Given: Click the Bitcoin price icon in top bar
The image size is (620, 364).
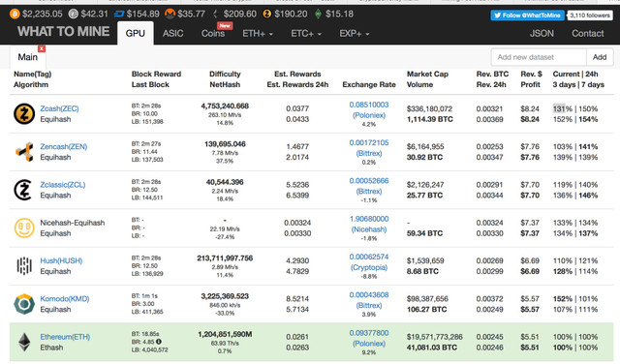Looking at the screenshot, I should pos(15,15).
